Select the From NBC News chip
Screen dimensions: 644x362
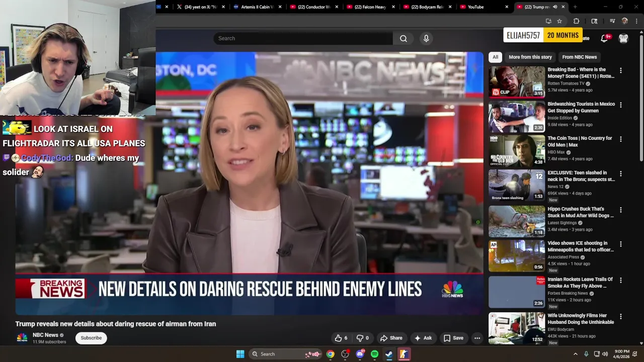[x=579, y=57]
